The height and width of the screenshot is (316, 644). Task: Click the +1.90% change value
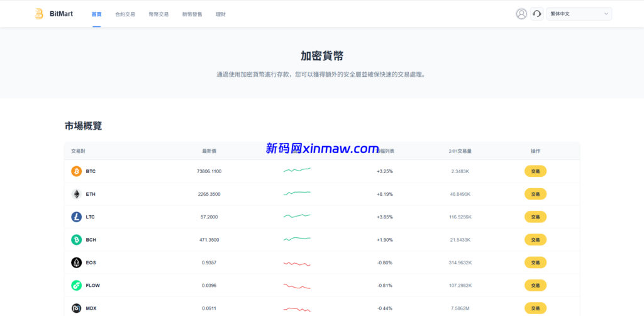[x=385, y=240]
